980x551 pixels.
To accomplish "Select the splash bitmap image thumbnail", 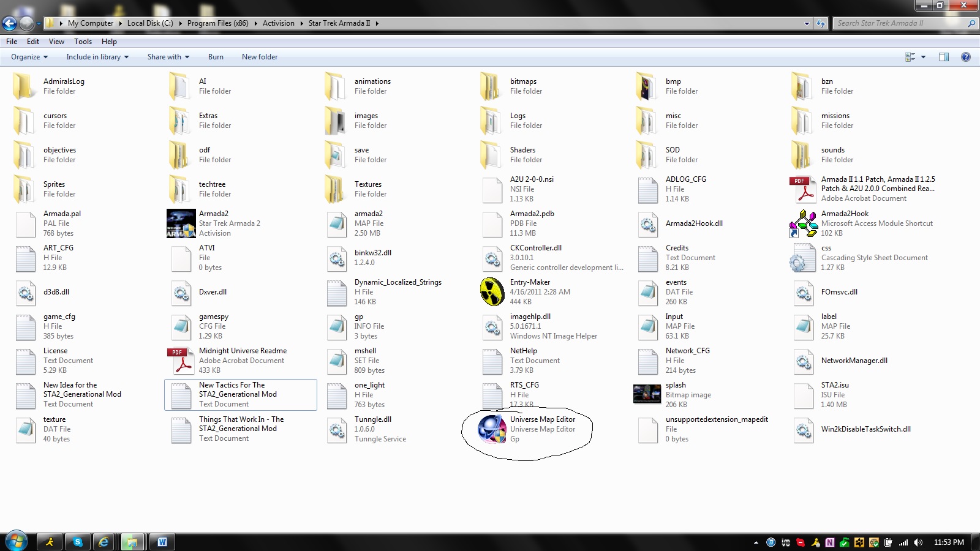I will (x=647, y=394).
